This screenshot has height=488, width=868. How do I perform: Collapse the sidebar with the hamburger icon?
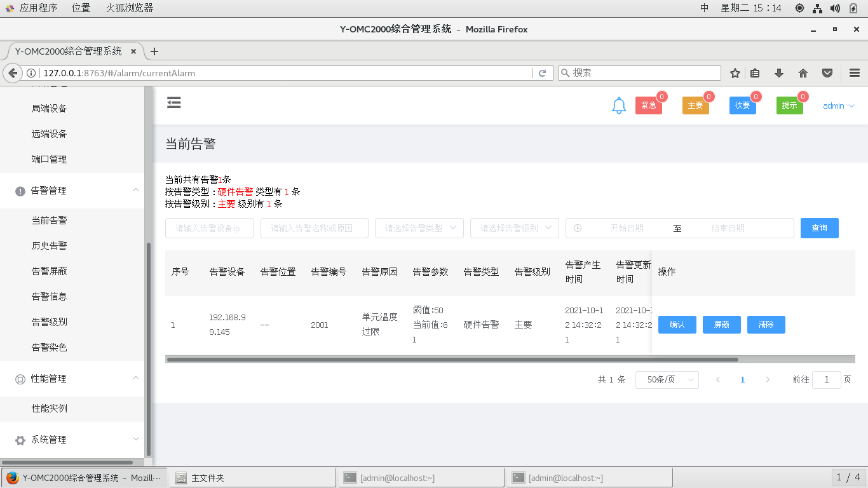[x=174, y=103]
